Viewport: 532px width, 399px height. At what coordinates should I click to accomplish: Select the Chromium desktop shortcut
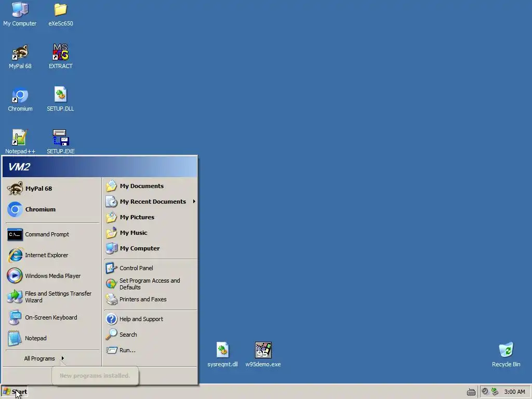(x=20, y=100)
